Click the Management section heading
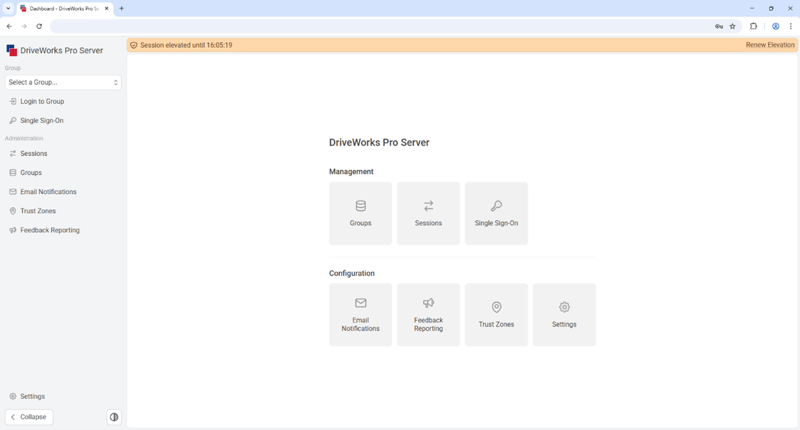 point(351,171)
